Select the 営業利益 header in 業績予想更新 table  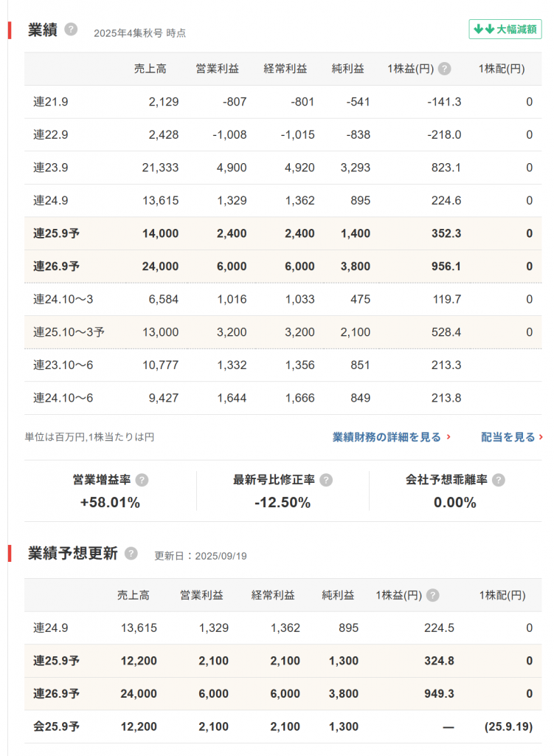(x=201, y=595)
